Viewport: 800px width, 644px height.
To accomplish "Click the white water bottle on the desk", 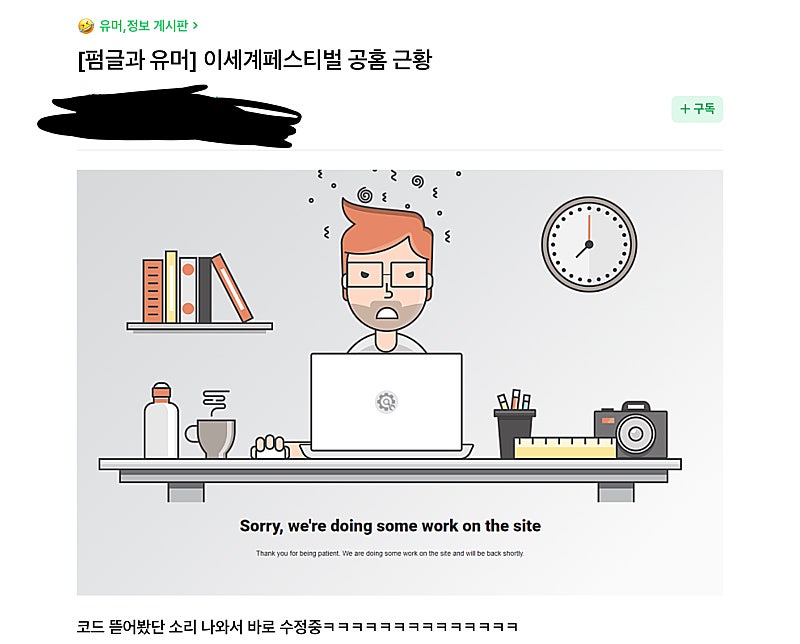I will [161, 420].
